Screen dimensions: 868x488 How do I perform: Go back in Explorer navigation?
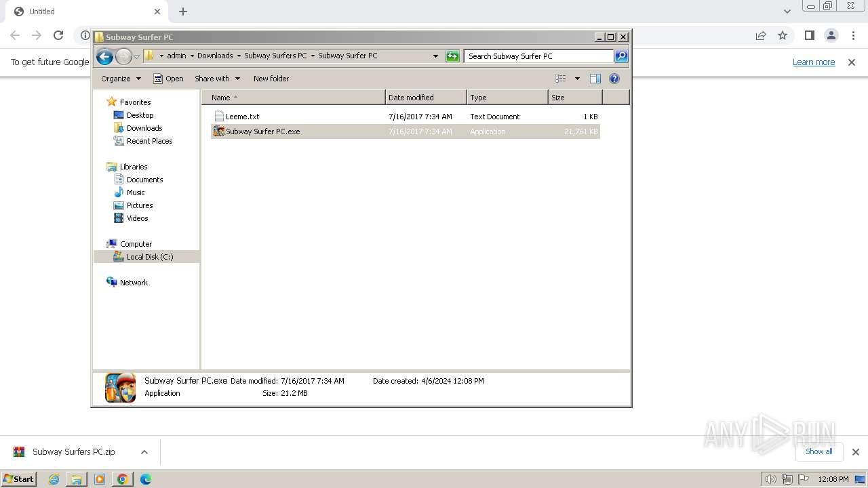104,56
